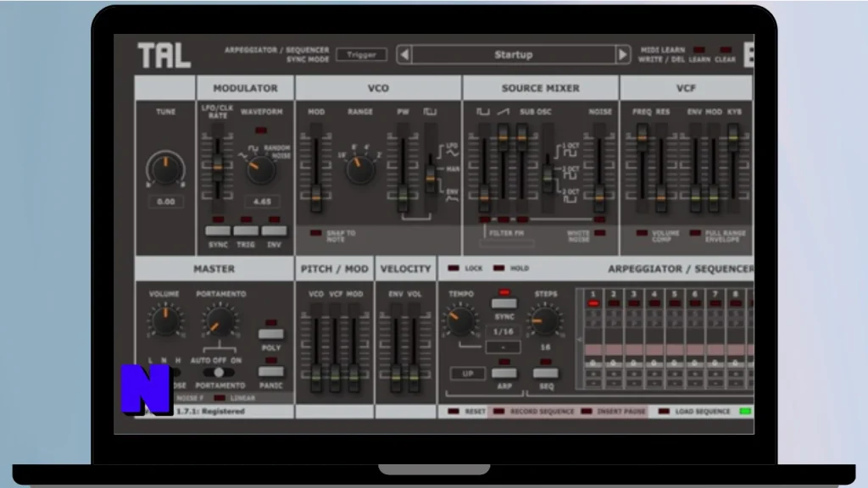Click the step 2 LED in sequencer
This screenshot has width=868, height=488.
[614, 303]
